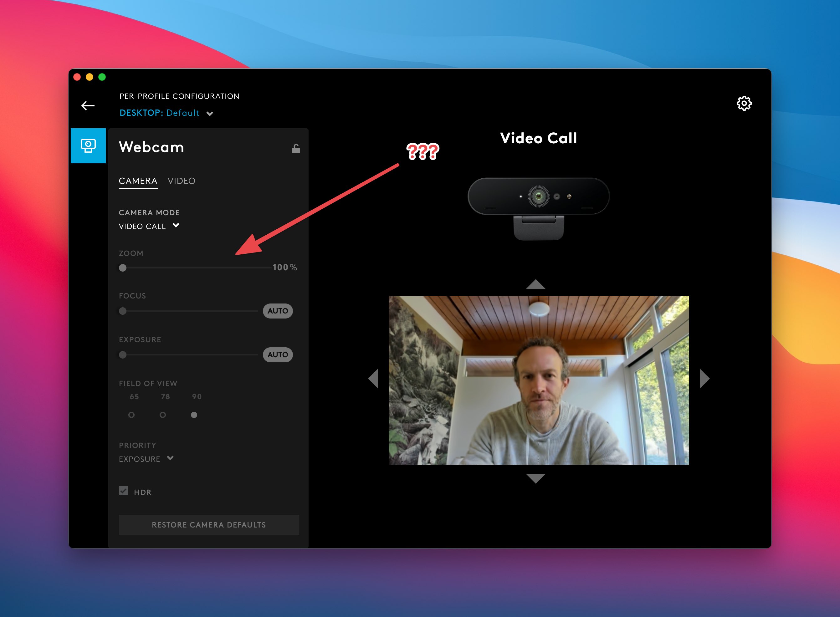Viewport: 840px width, 617px height.
Task: Pan camera up with the up arrow
Action: (535, 284)
